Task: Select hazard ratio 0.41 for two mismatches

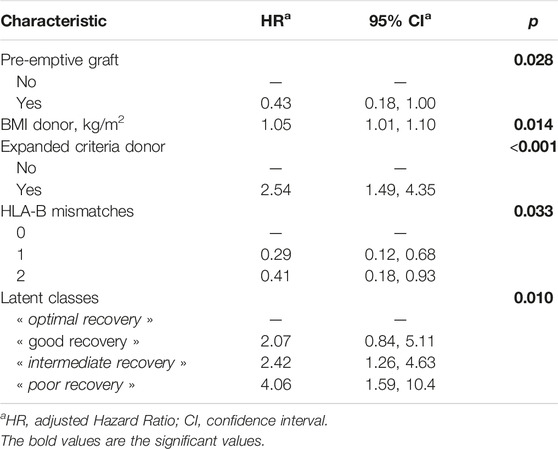Action: click(x=275, y=276)
